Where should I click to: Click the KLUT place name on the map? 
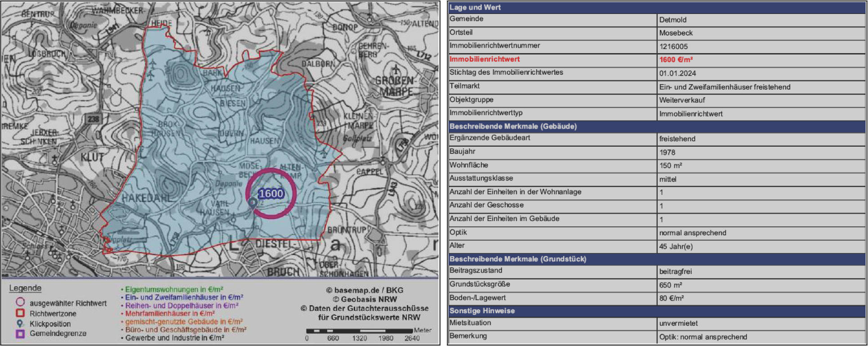(92, 157)
